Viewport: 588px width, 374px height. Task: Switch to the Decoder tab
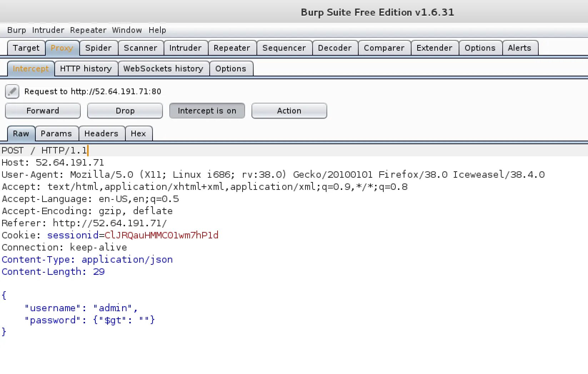335,48
